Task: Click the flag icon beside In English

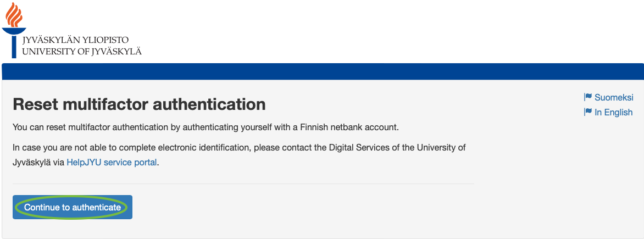Action: (588, 112)
